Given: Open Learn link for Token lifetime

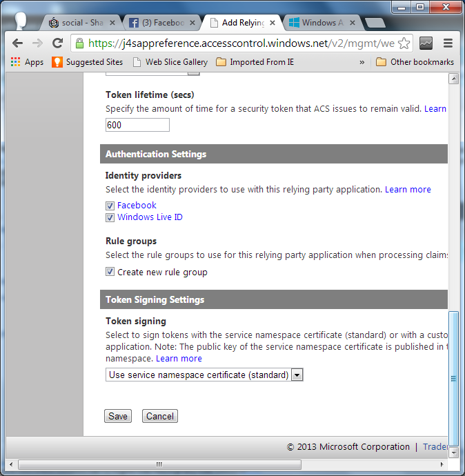Looking at the screenshot, I should pyautogui.click(x=435, y=109).
